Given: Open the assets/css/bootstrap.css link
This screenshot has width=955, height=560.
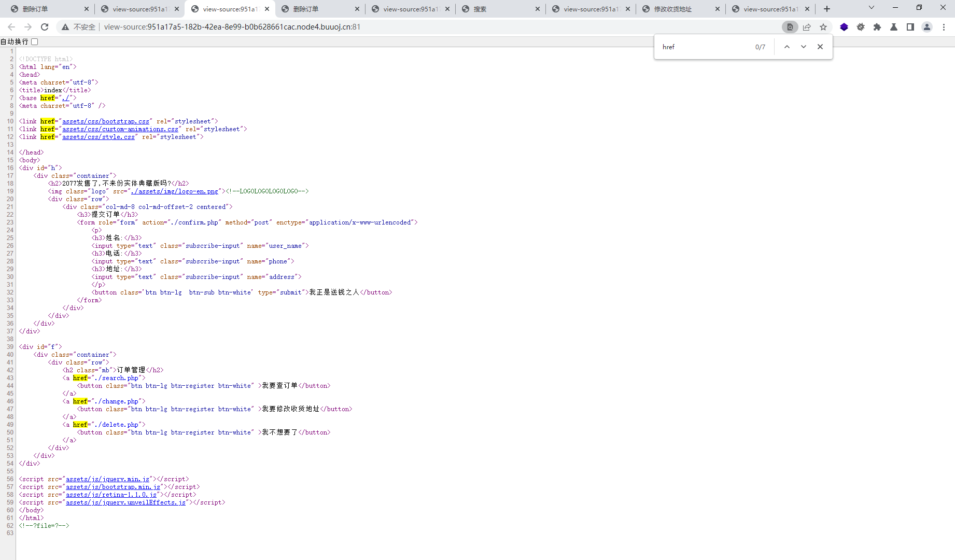Looking at the screenshot, I should click(106, 121).
